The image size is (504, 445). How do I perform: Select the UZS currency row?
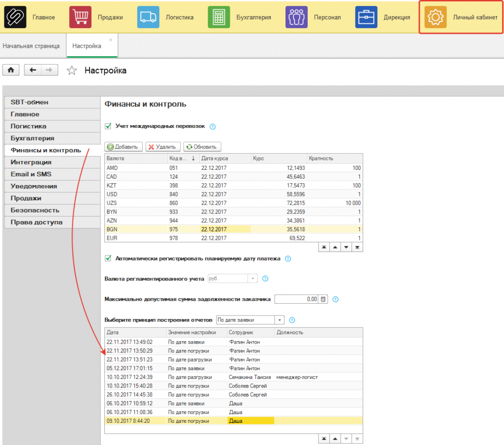coord(234,203)
